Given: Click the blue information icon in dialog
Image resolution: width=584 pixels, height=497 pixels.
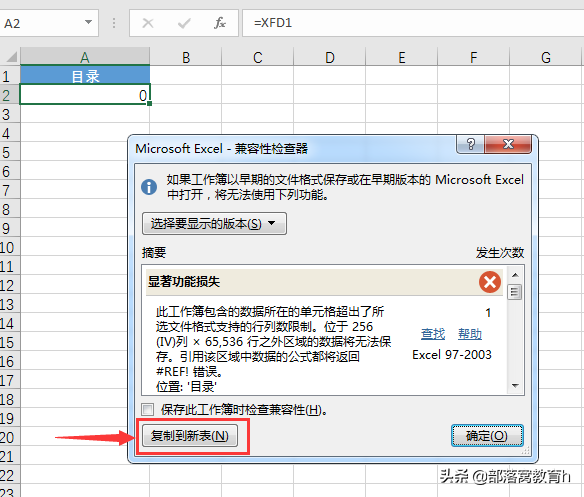Looking at the screenshot, I should pos(149,186).
